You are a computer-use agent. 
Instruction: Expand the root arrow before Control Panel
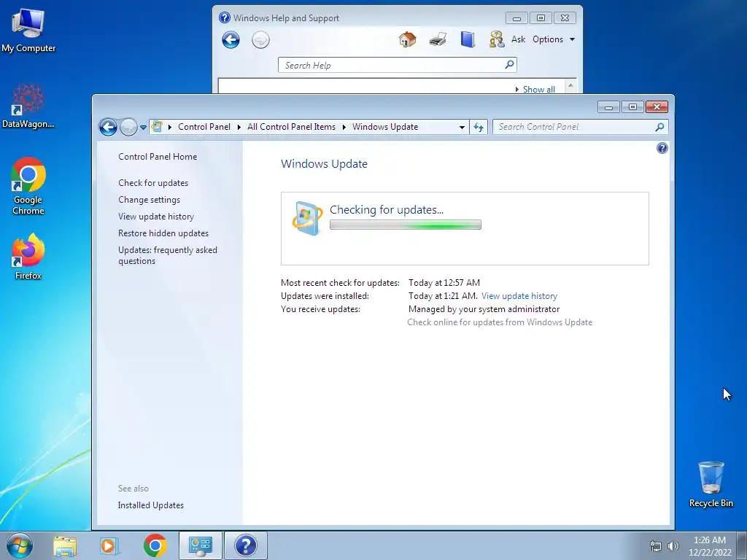coord(169,127)
